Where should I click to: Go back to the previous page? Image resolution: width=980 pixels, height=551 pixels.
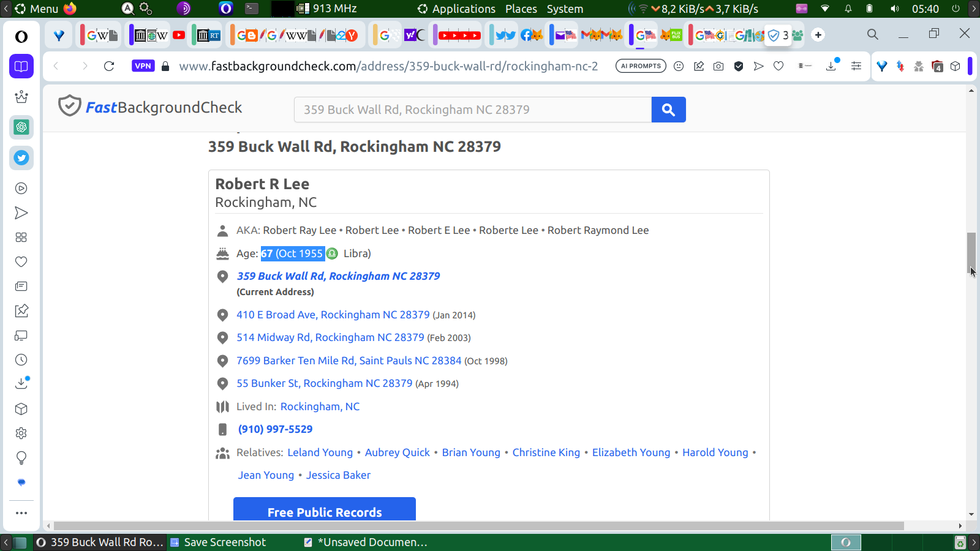[x=56, y=66]
